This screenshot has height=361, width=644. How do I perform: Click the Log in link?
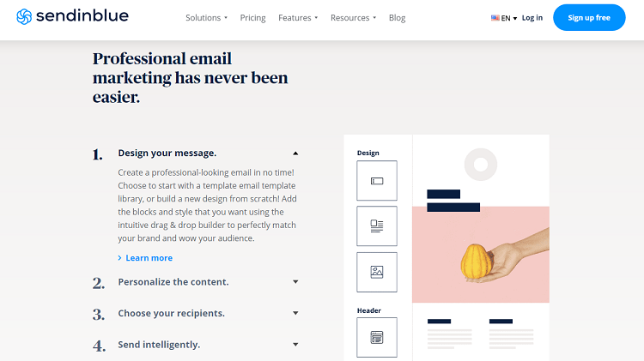click(x=532, y=18)
